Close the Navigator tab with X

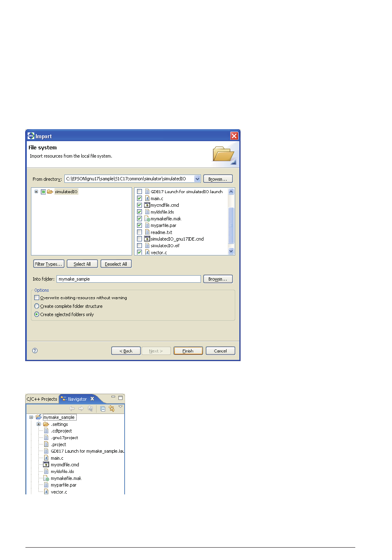(x=92, y=399)
